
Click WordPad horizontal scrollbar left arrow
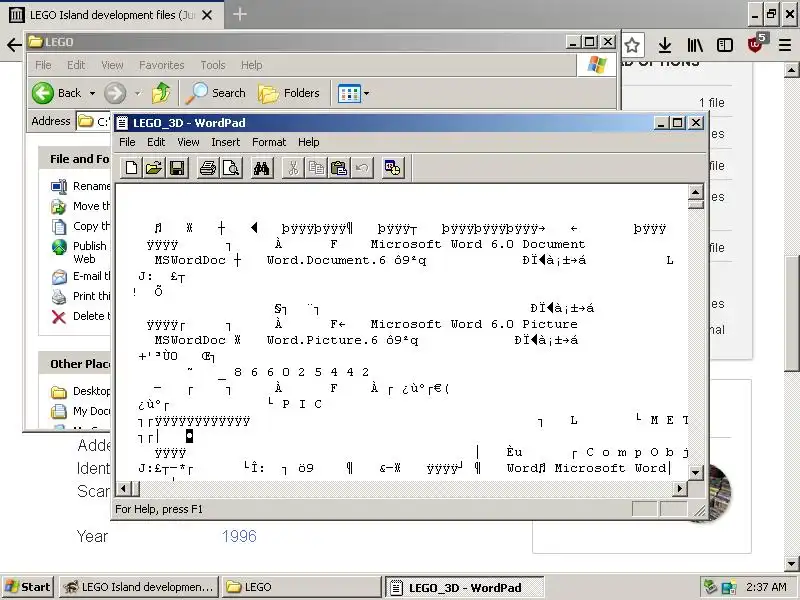(123, 489)
